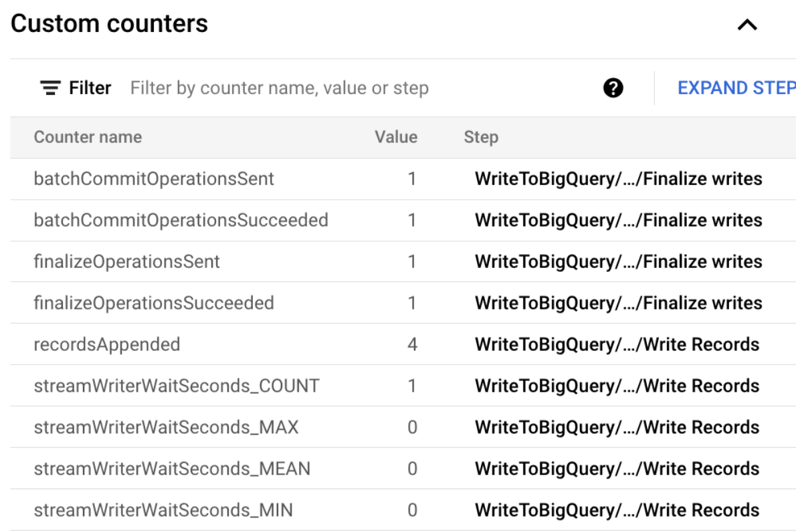Click the Filter label text
Image resolution: width=796 pixels, height=532 pixels.
(90, 88)
